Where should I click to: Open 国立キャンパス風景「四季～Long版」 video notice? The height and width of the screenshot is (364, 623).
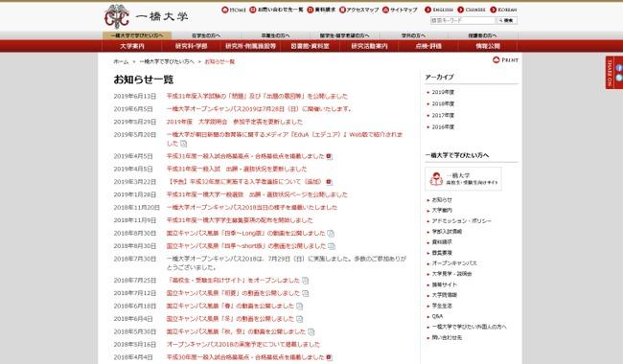[x=245, y=233]
